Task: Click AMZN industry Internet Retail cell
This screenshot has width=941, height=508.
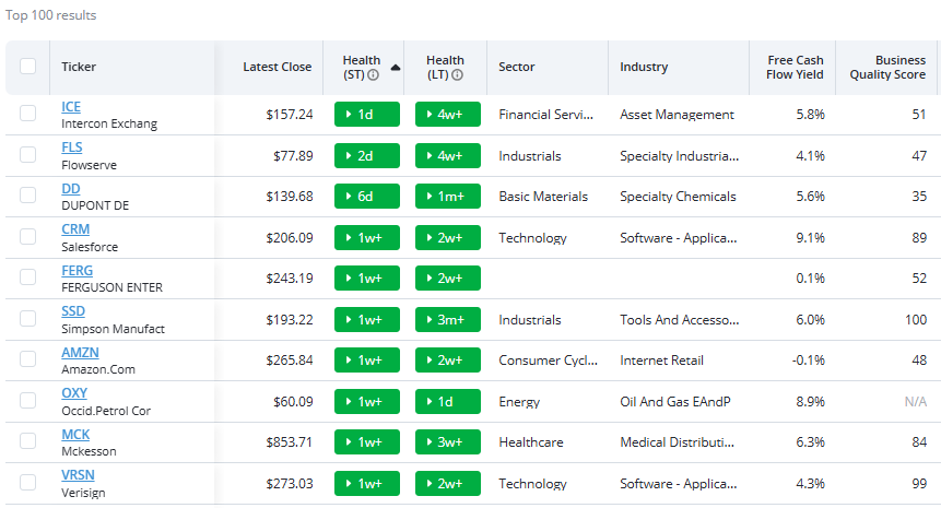Action: (x=662, y=360)
